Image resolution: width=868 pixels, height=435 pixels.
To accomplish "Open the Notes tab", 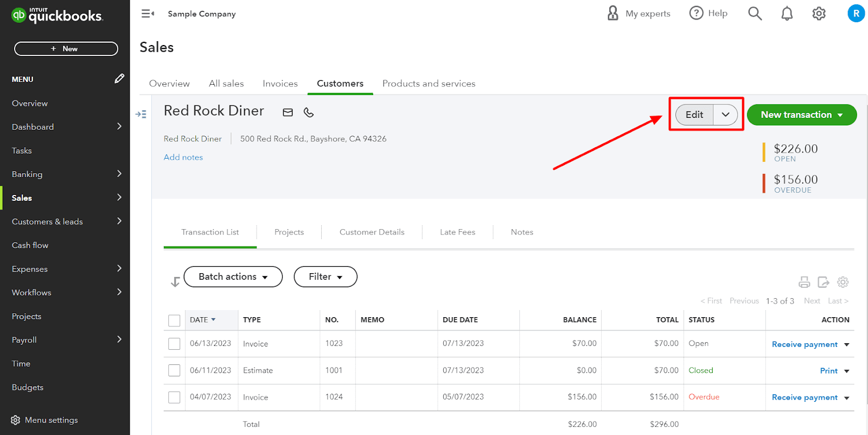I will point(522,232).
